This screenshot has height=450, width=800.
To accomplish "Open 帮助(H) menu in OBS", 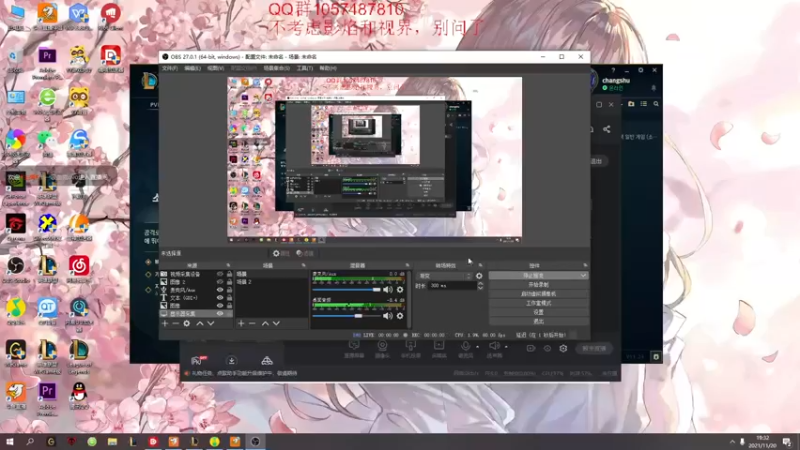I will click(x=328, y=68).
